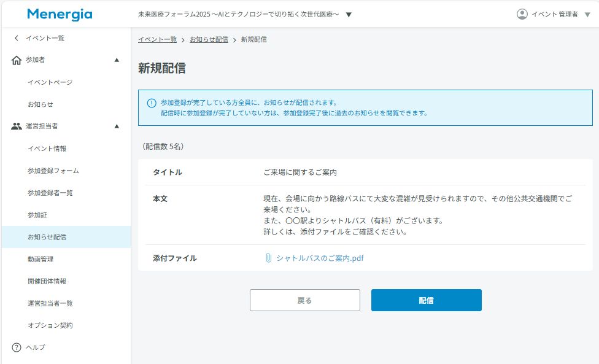Click the help question mark icon
Screen dimensions: 599x364
click(17, 347)
